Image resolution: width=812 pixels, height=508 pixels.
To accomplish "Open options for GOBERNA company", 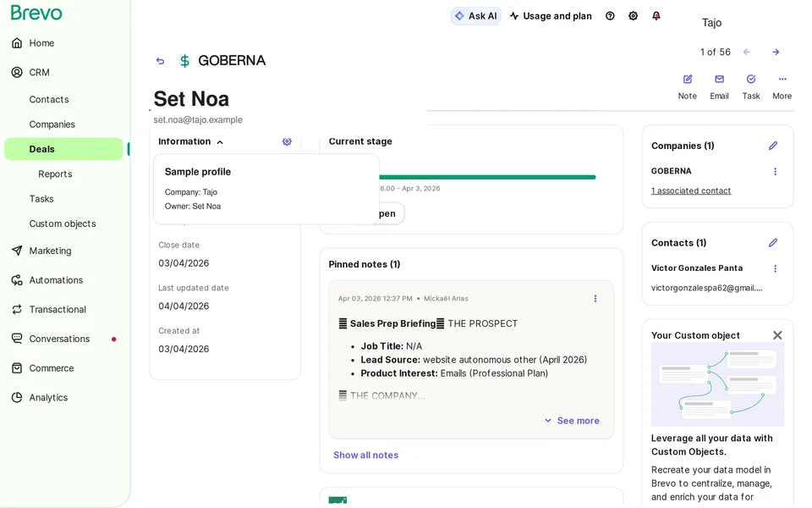I will point(776,172).
